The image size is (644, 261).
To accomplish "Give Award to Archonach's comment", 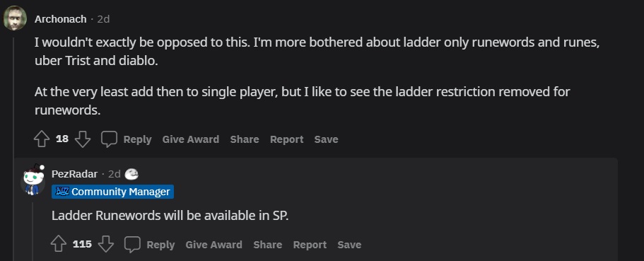I will tap(191, 139).
